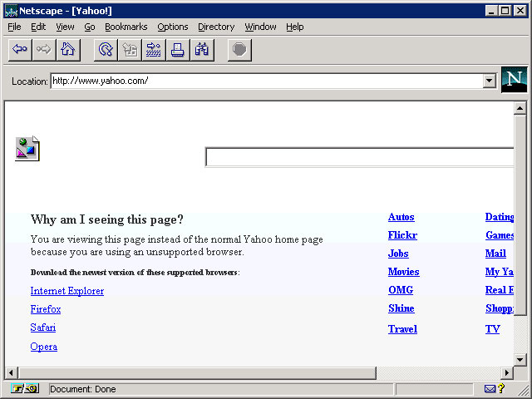Click the Stop loading octagon icon
Screen dimensions: 532x399
point(239,50)
